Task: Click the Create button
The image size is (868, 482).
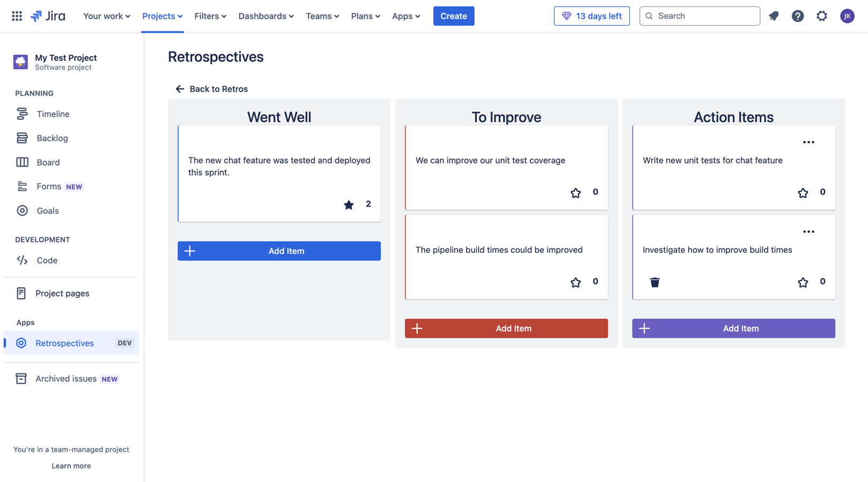Action: (x=454, y=16)
